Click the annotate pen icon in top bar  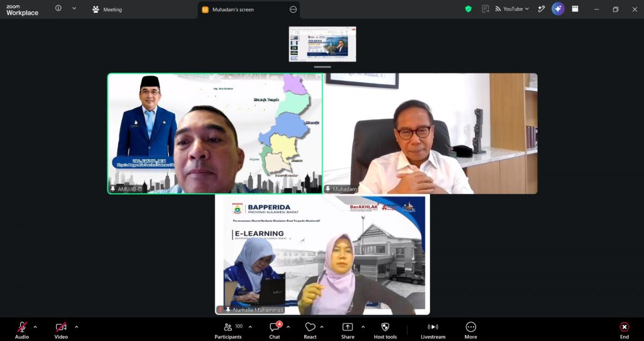(x=541, y=9)
